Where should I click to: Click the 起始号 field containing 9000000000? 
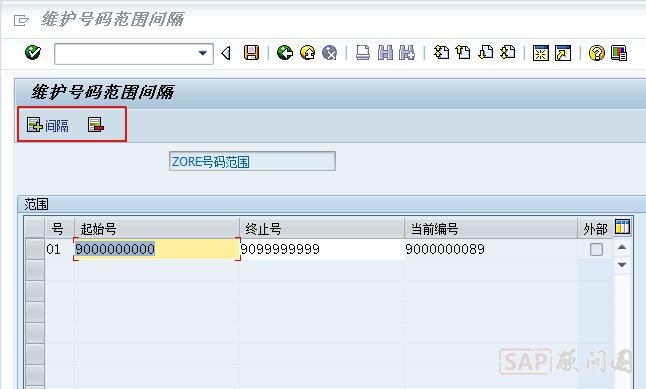click(x=157, y=249)
